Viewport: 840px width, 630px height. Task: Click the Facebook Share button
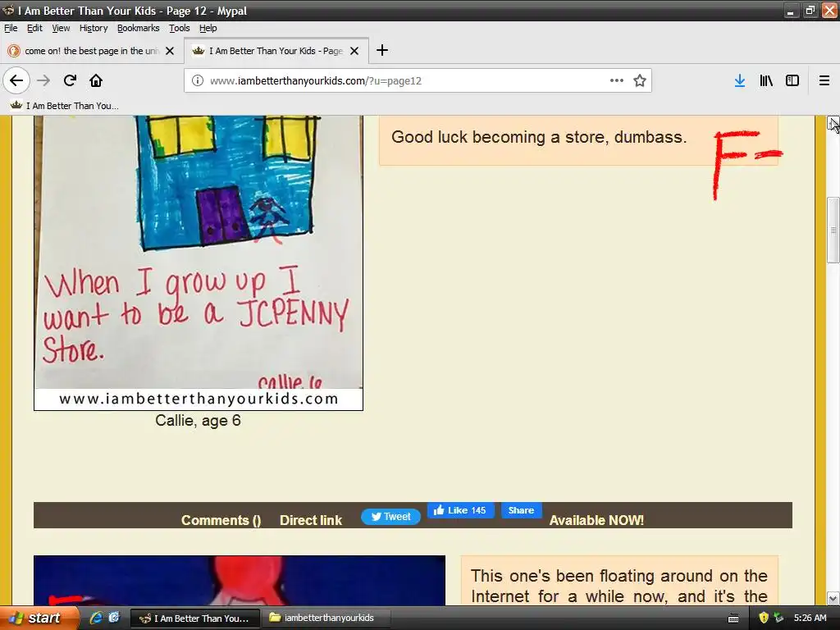[521, 510]
